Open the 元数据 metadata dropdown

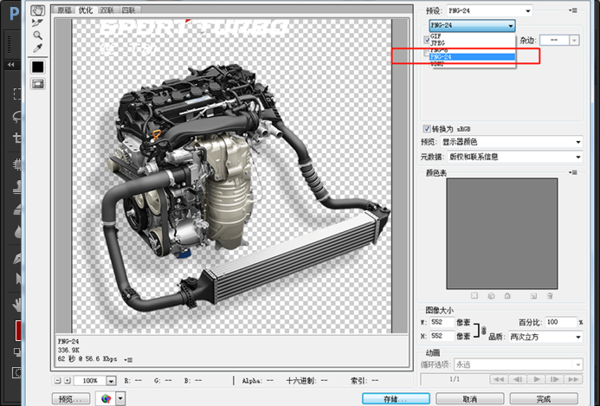[x=514, y=156]
